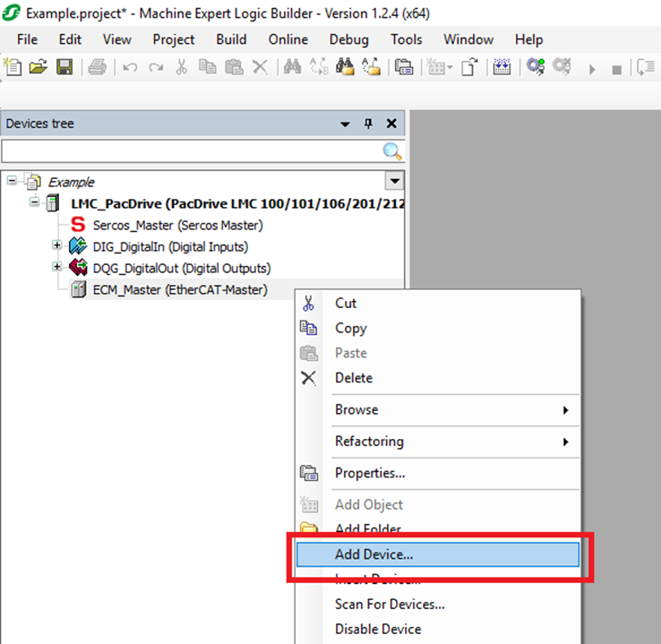Viewport: 661px width, 644px height.
Task: Click the Save Project floppy icon
Action: (x=64, y=67)
